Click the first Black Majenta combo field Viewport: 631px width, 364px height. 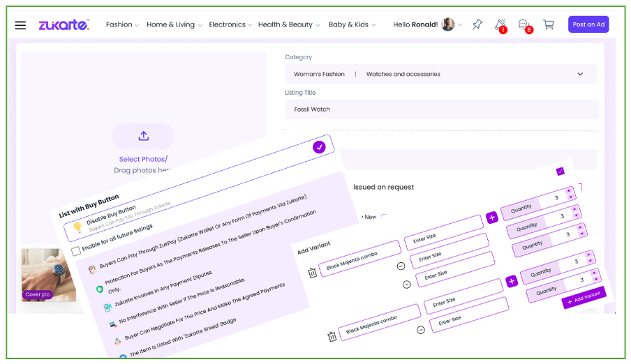[359, 258]
